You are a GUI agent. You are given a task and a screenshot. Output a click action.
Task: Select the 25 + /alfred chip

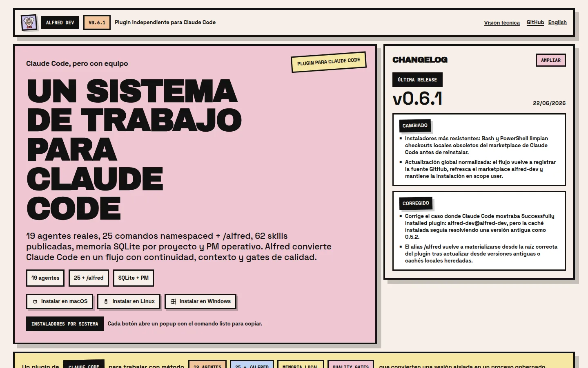89,278
